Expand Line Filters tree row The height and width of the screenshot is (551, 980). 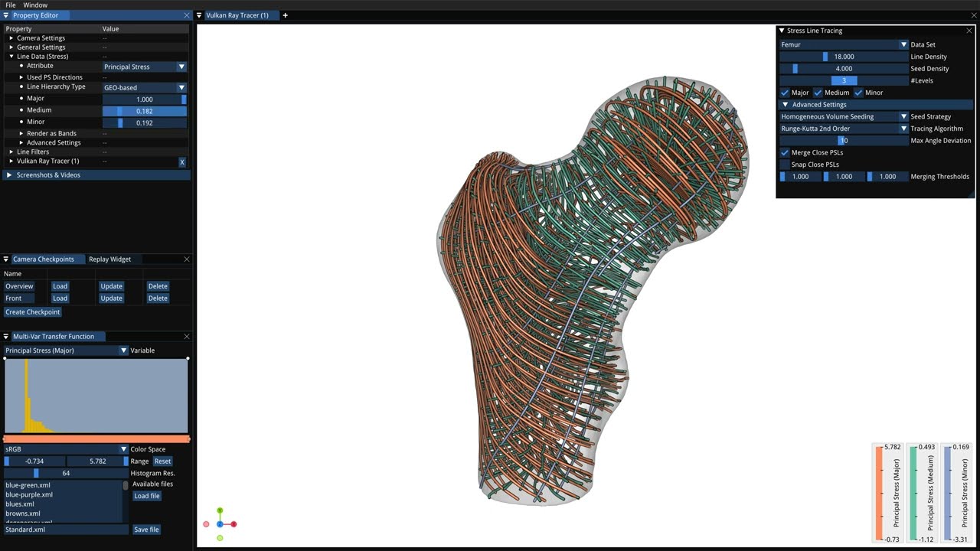tap(11, 152)
